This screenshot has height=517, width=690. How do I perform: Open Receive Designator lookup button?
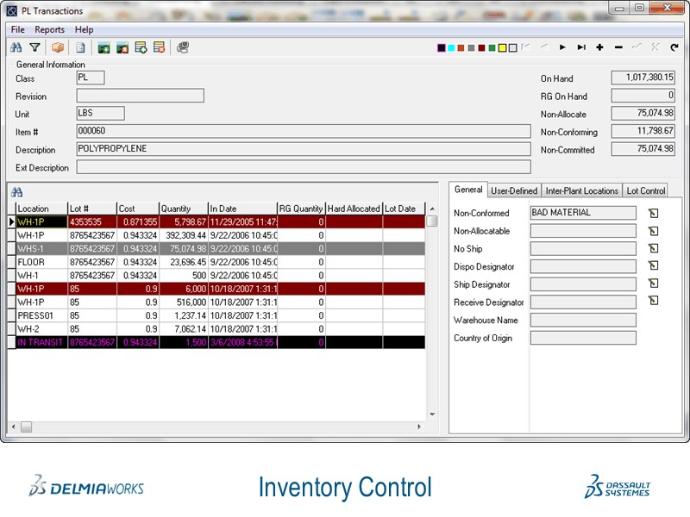pyautogui.click(x=653, y=301)
